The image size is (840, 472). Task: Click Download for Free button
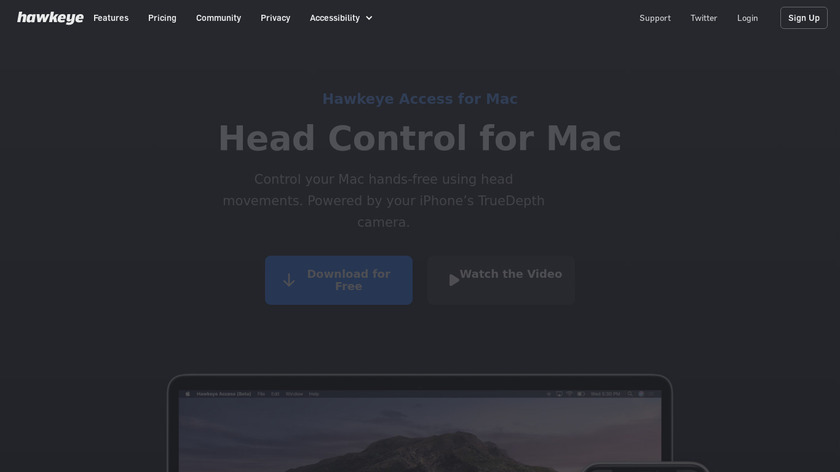[x=339, y=280]
